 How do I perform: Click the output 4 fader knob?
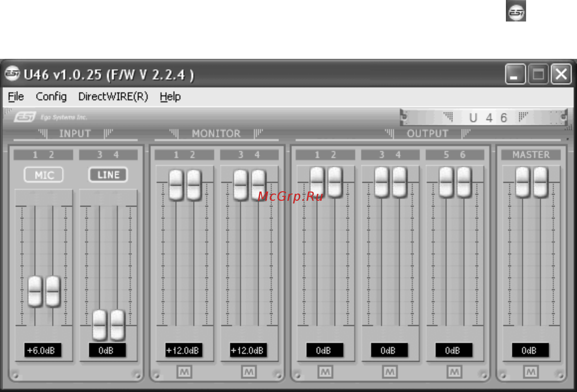click(399, 182)
